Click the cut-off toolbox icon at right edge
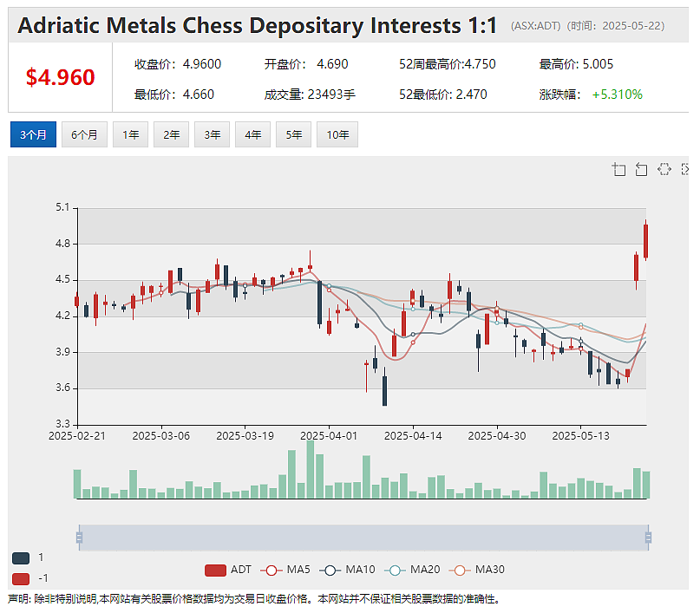The image size is (700, 613). tap(685, 169)
